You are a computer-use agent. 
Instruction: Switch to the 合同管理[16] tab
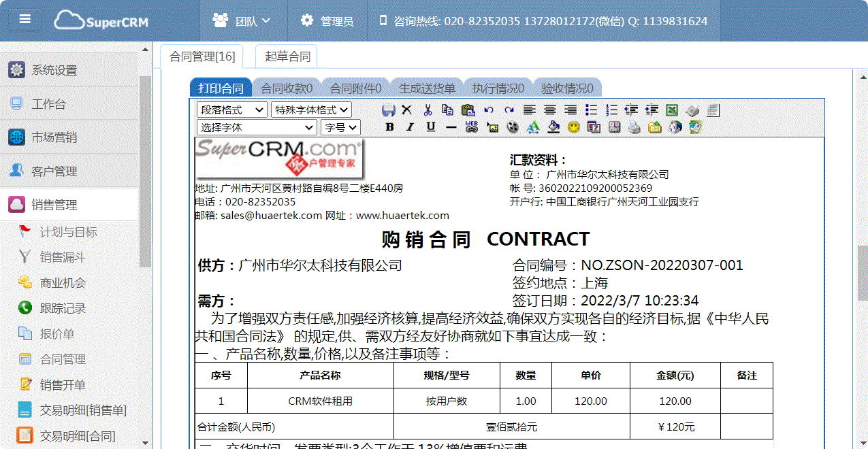pyautogui.click(x=202, y=56)
